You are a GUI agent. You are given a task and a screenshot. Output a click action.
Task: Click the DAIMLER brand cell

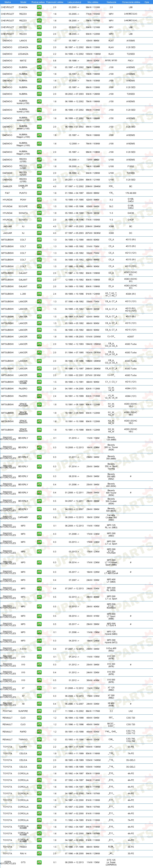tap(7, 186)
